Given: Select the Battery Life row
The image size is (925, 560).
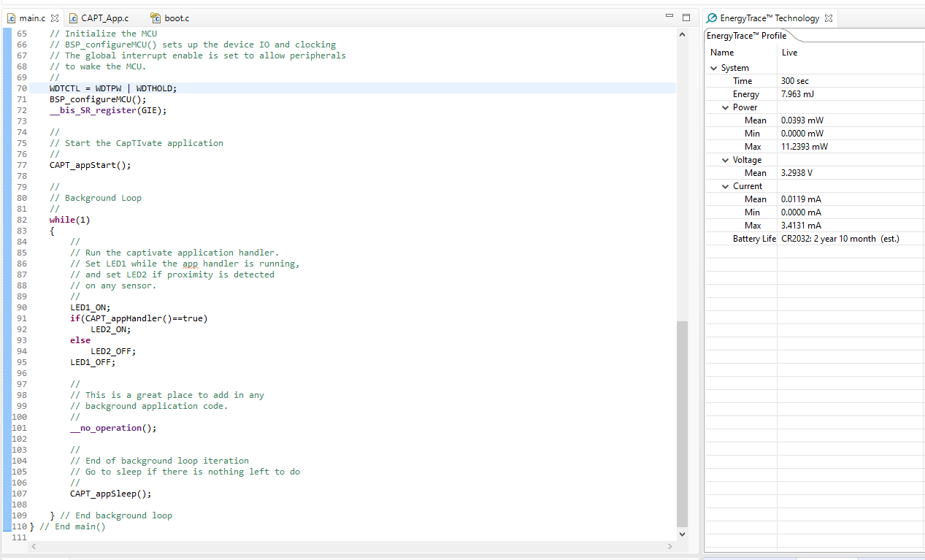Looking at the screenshot, I should pos(814,239).
